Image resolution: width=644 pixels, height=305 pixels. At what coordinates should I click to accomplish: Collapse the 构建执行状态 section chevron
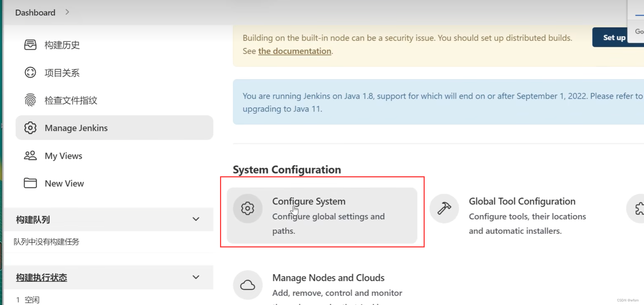[196, 277]
